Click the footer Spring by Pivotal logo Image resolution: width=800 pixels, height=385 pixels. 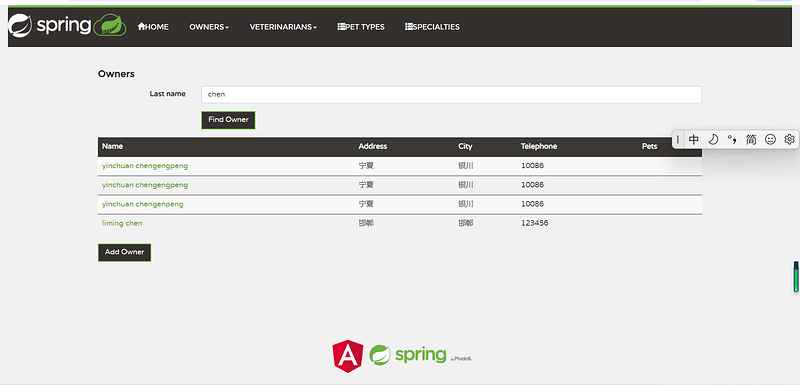[421, 354]
